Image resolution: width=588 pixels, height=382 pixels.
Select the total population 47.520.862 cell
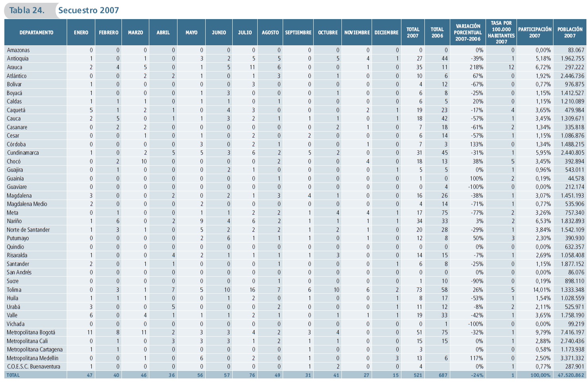[x=571, y=375]
